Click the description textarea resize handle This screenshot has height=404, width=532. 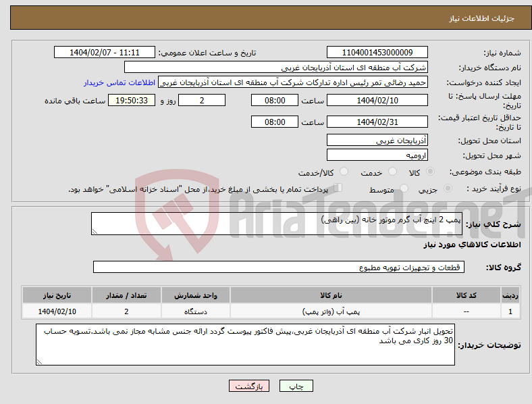click(95, 232)
